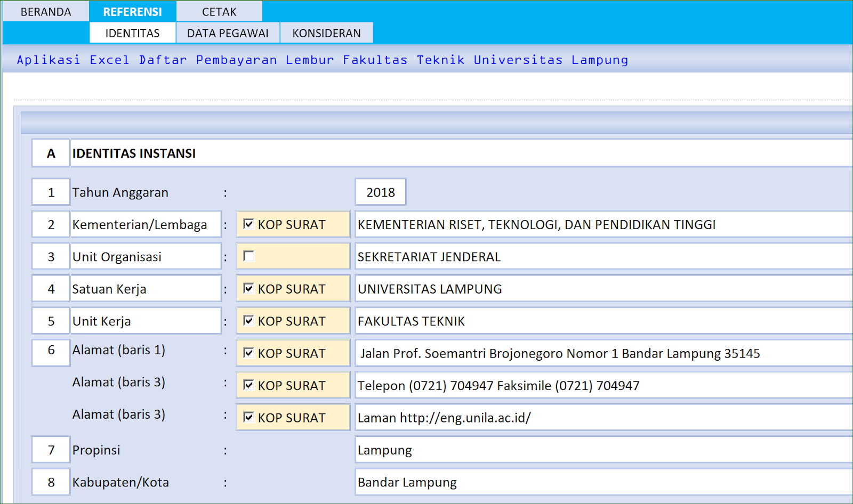Click the application title link text
This screenshot has width=853, height=504.
[322, 60]
